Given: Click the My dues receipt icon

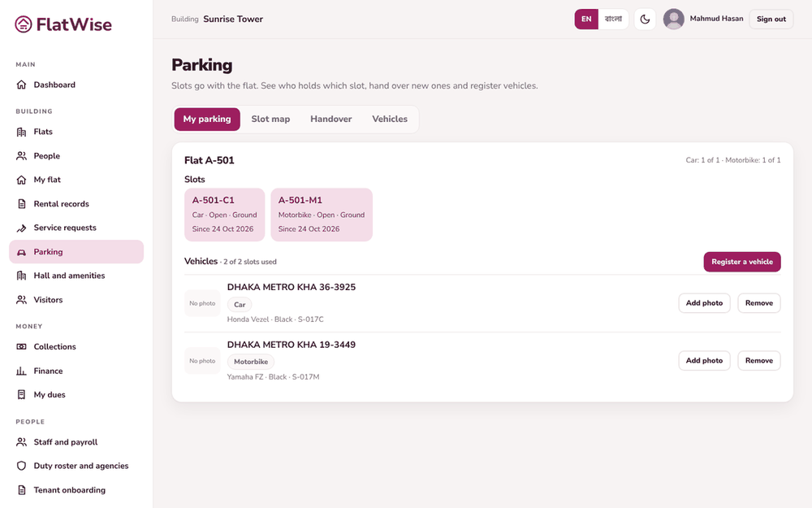Looking at the screenshot, I should click(21, 394).
